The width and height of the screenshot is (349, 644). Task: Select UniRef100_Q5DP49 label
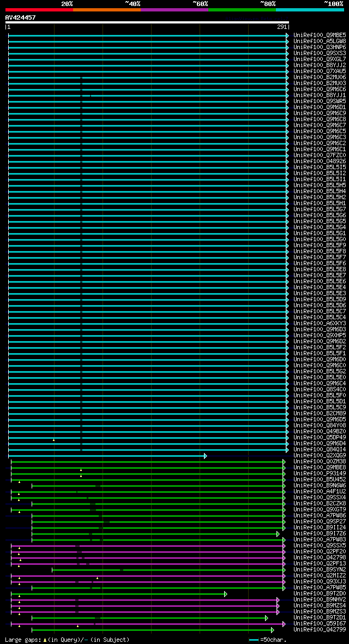320,437
